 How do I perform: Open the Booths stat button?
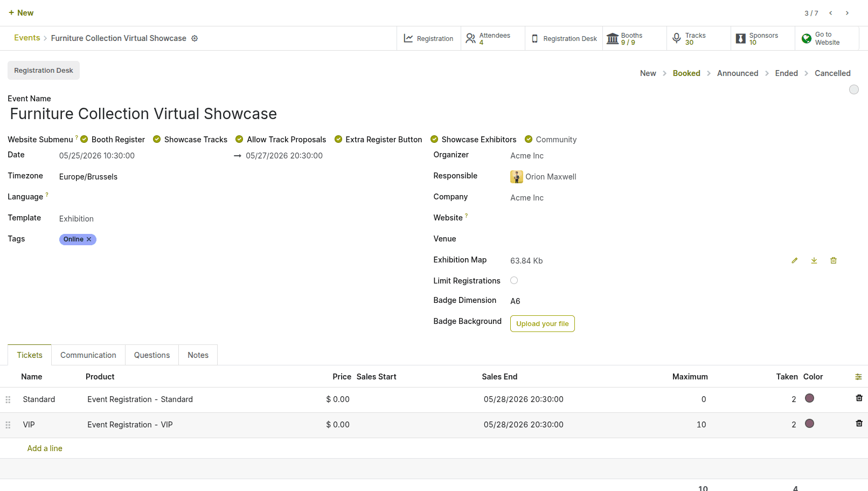click(634, 38)
